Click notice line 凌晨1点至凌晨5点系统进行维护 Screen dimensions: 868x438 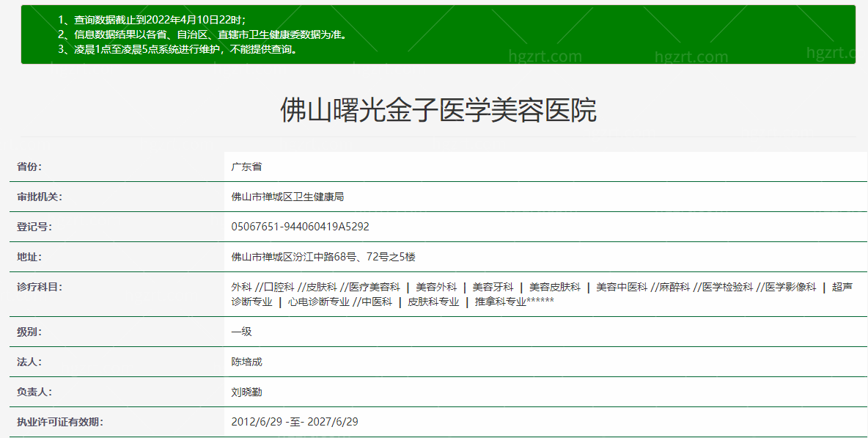(179, 49)
